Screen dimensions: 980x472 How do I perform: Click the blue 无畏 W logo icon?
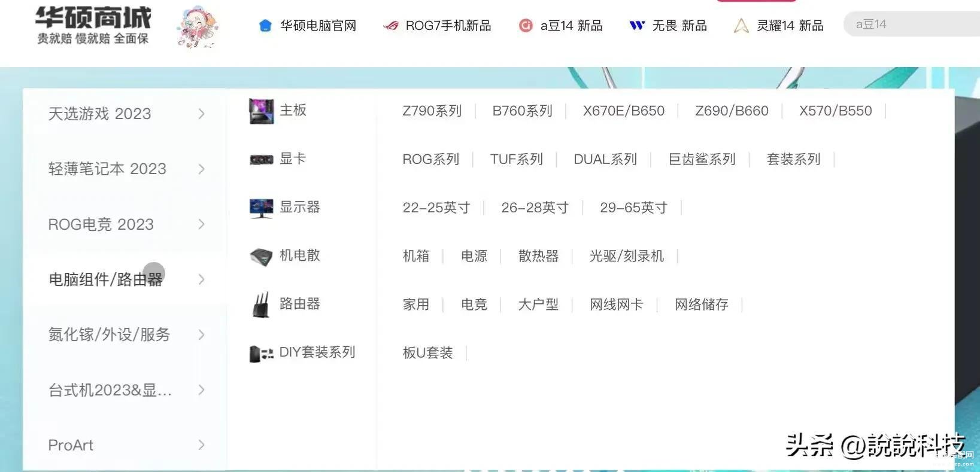637,26
